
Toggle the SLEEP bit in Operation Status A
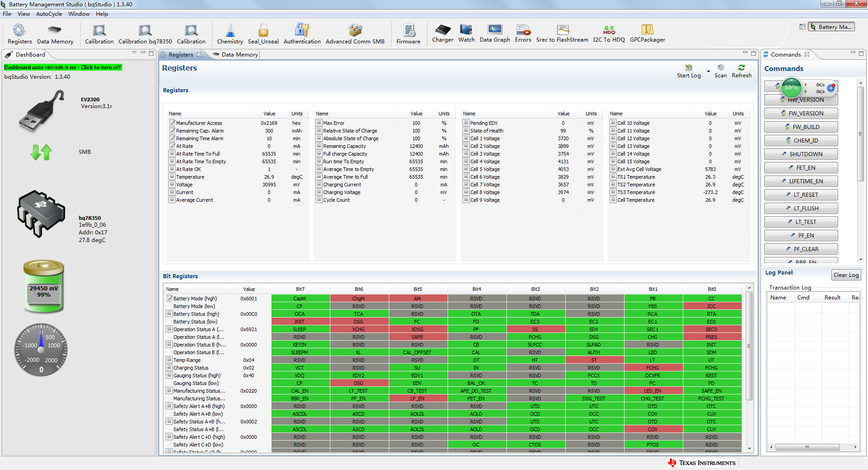(300, 329)
